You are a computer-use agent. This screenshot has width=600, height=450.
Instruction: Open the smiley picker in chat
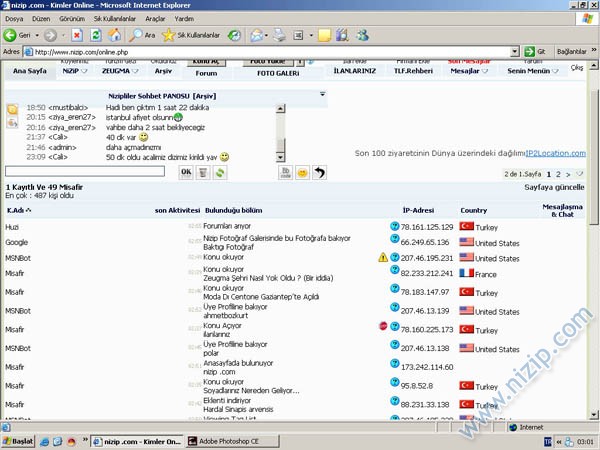point(302,173)
